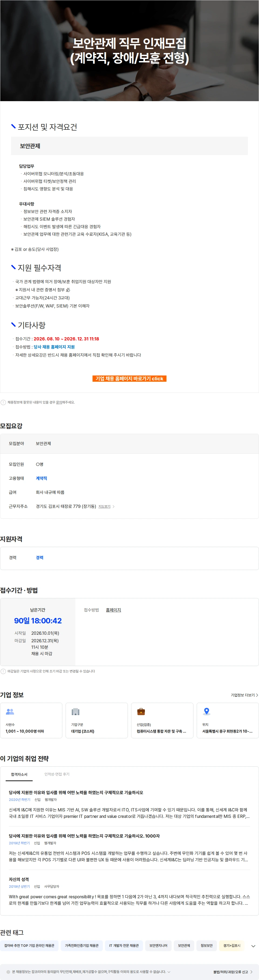The image size is (259, 980).
Task: Open the 문의 link for wrong job info
Action: coord(59,402)
